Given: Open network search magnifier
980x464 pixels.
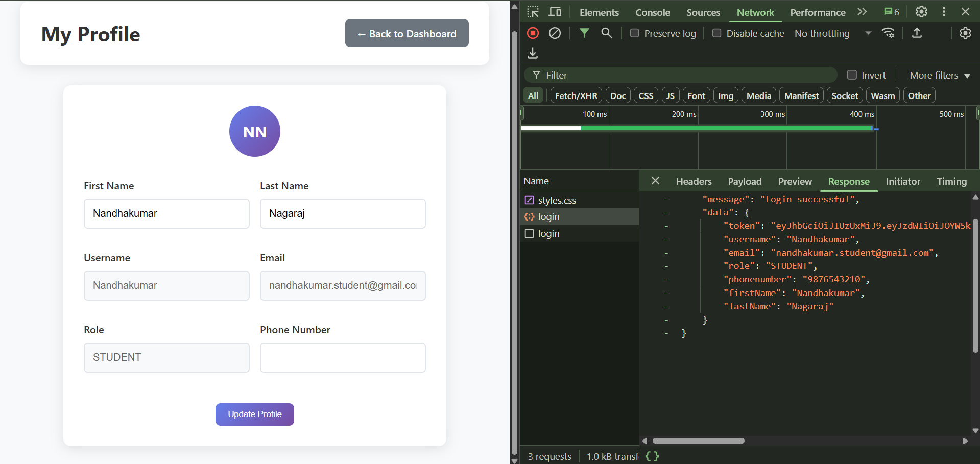Looking at the screenshot, I should [607, 33].
